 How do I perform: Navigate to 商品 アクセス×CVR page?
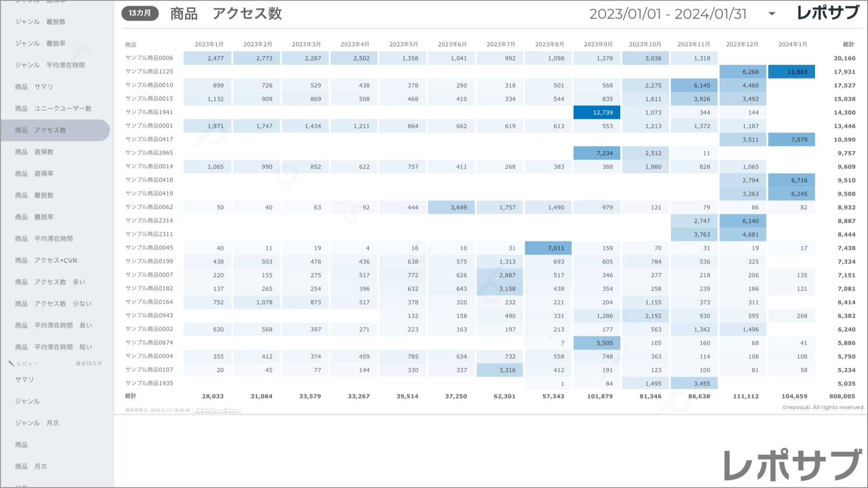coord(46,260)
